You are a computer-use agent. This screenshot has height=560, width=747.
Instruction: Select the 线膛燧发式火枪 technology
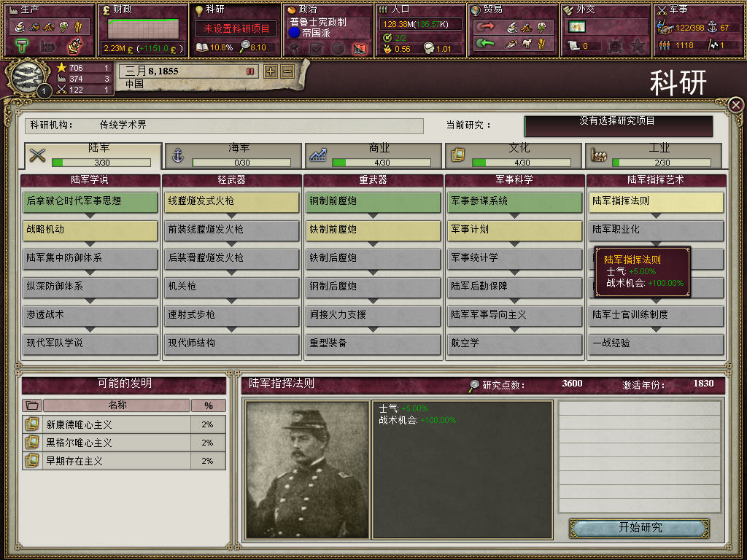[231, 201]
